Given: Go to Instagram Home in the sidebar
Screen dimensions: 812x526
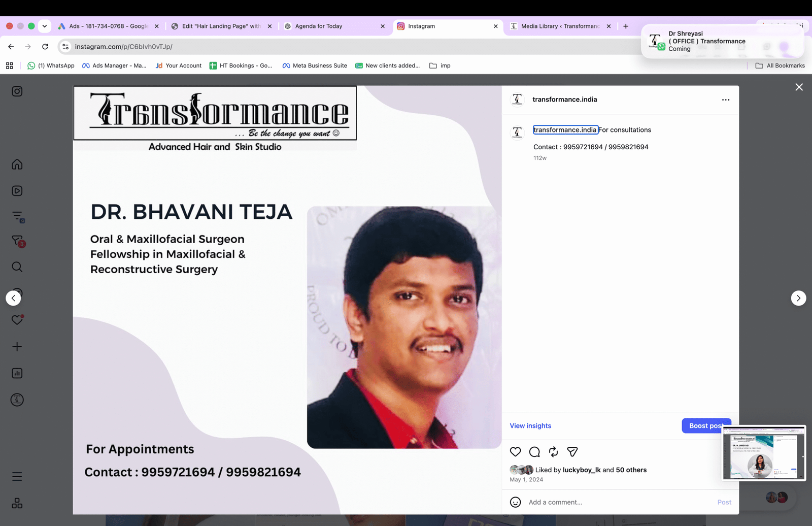Looking at the screenshot, I should [x=17, y=165].
